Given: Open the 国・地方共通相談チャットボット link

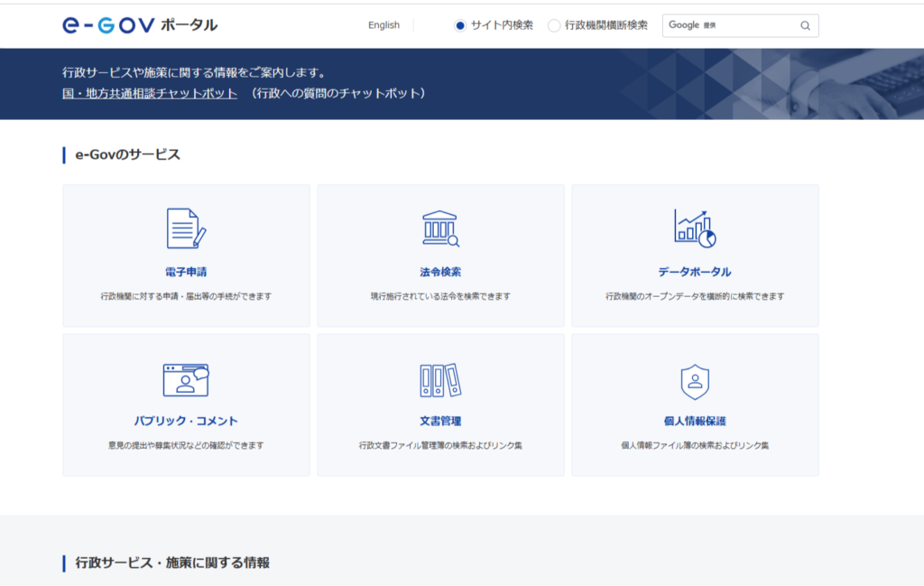Looking at the screenshot, I should pyautogui.click(x=150, y=93).
